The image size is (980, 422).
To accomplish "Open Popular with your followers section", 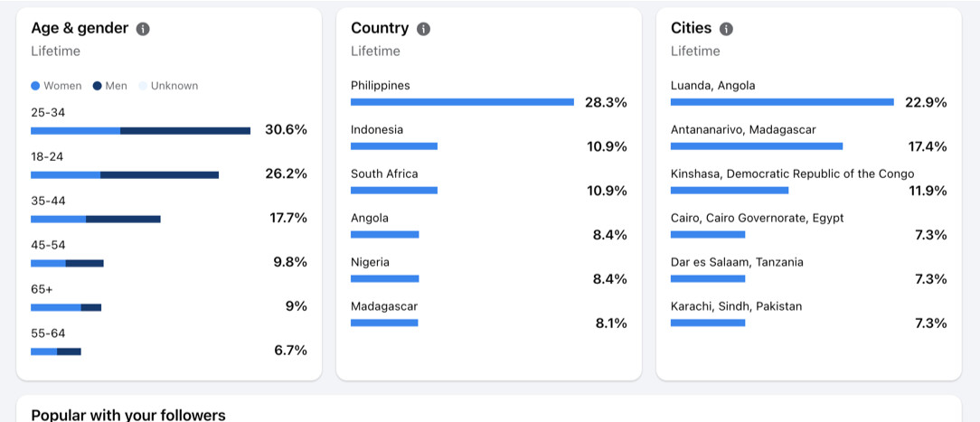I will coord(128,415).
